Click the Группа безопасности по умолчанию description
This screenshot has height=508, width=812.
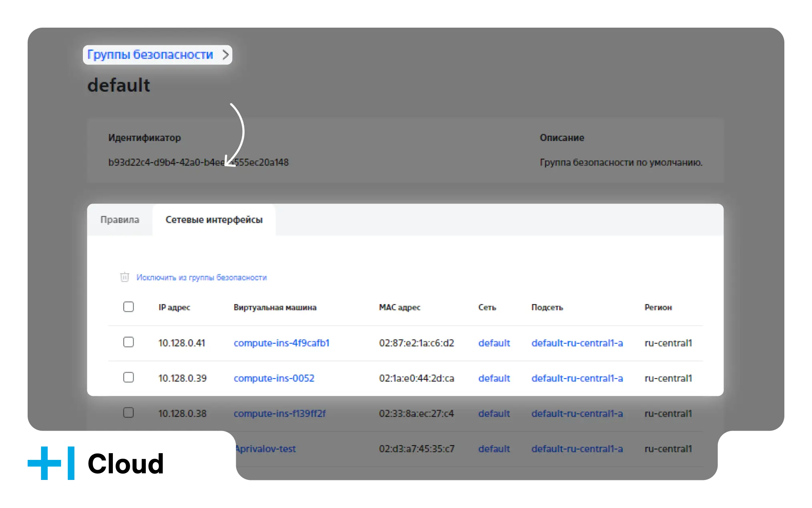coord(621,162)
